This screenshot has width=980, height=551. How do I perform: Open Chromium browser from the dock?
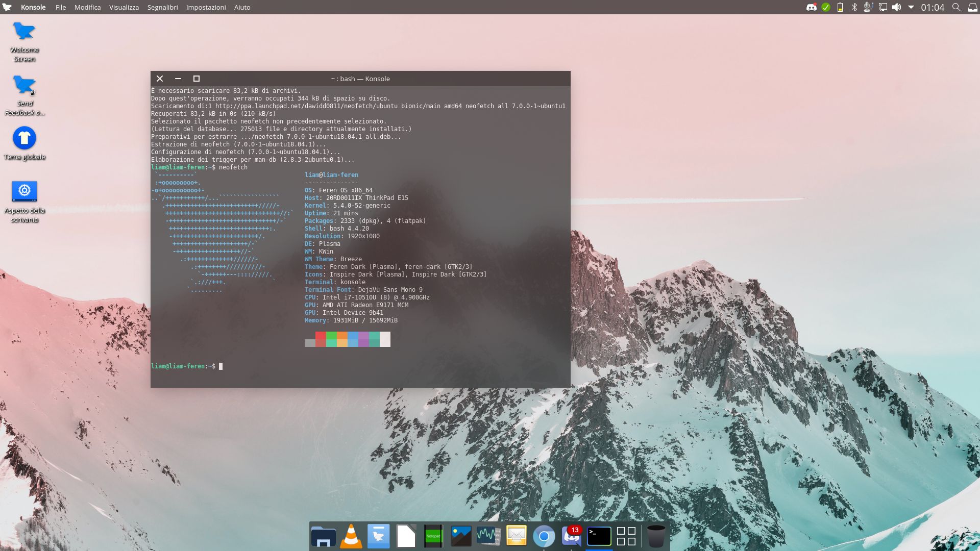pyautogui.click(x=544, y=536)
